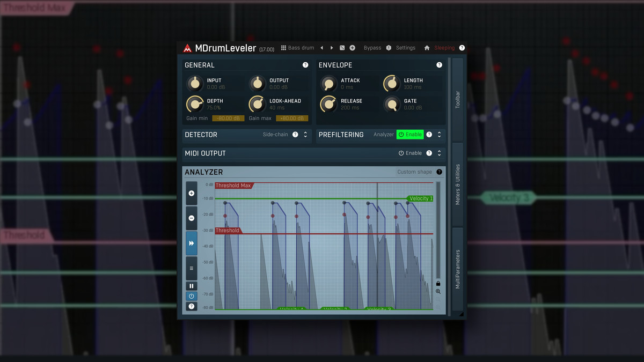Click the RELEASE 200 ms value
Viewport: 644px width, 362px height.
point(350,107)
